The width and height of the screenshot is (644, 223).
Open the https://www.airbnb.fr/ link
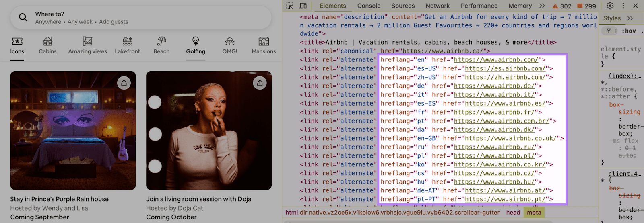point(494,112)
